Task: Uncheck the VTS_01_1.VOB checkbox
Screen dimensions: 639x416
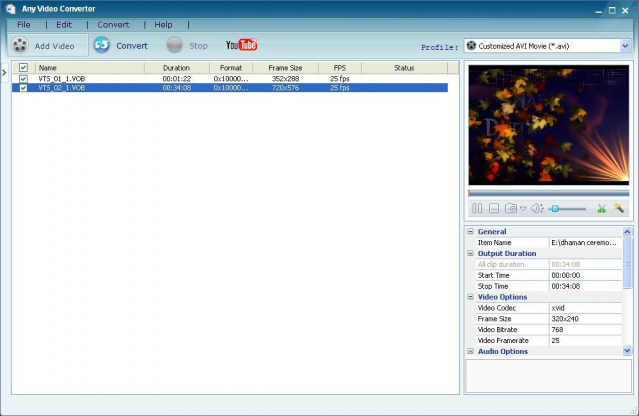Action: pos(23,78)
